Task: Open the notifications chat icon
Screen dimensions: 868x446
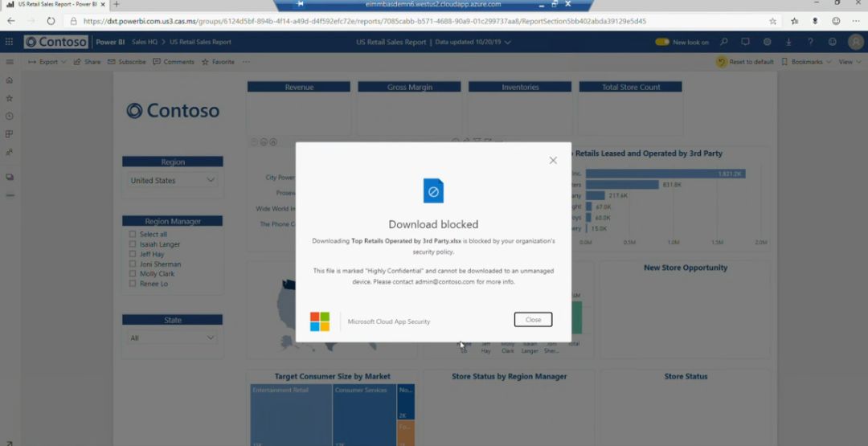Action: [x=745, y=42]
